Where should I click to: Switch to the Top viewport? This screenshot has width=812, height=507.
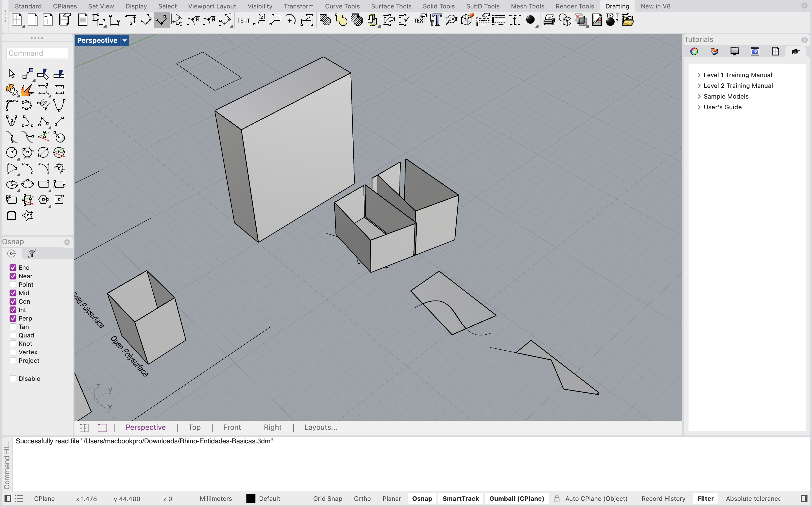195,427
